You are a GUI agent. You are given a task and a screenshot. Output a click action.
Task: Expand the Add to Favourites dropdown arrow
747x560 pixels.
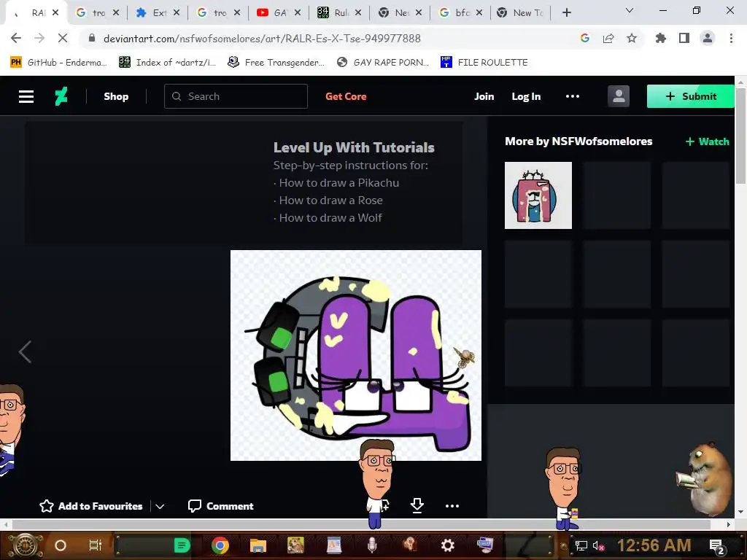[160, 506]
